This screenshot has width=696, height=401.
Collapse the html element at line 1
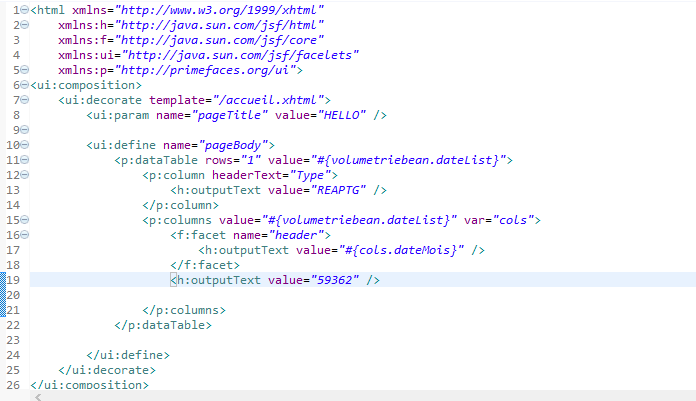[25, 10]
